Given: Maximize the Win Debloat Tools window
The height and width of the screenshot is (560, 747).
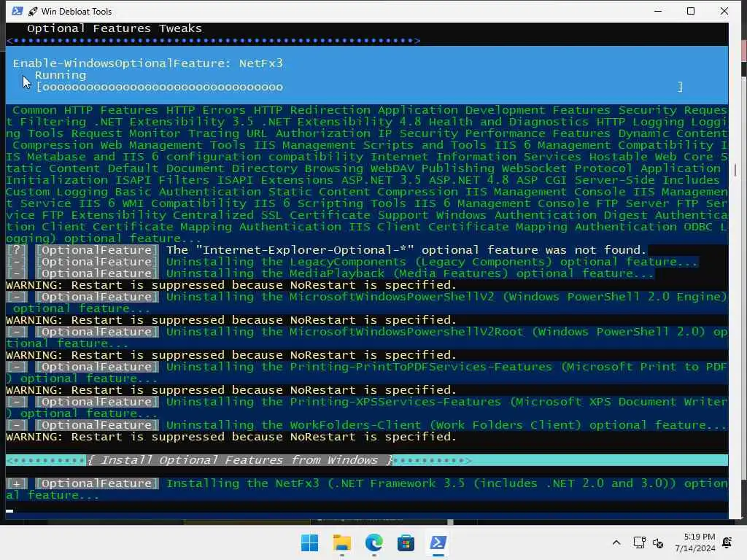Looking at the screenshot, I should click(x=691, y=11).
